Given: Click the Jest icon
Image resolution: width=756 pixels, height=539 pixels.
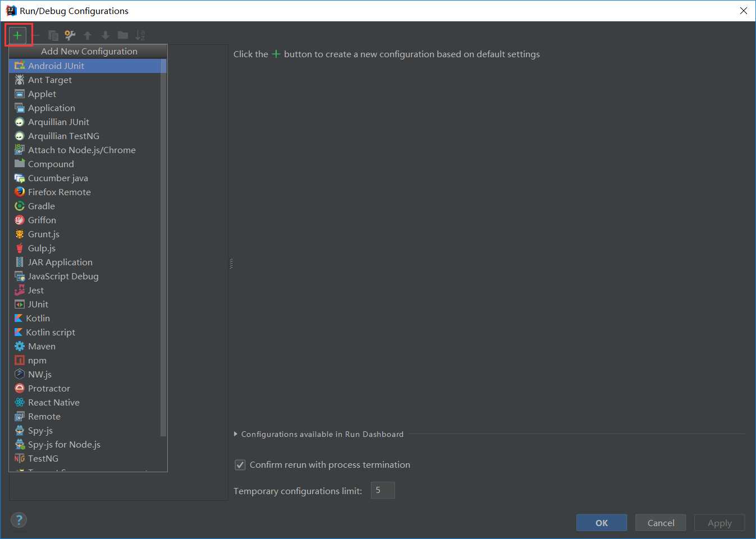Looking at the screenshot, I should point(20,290).
